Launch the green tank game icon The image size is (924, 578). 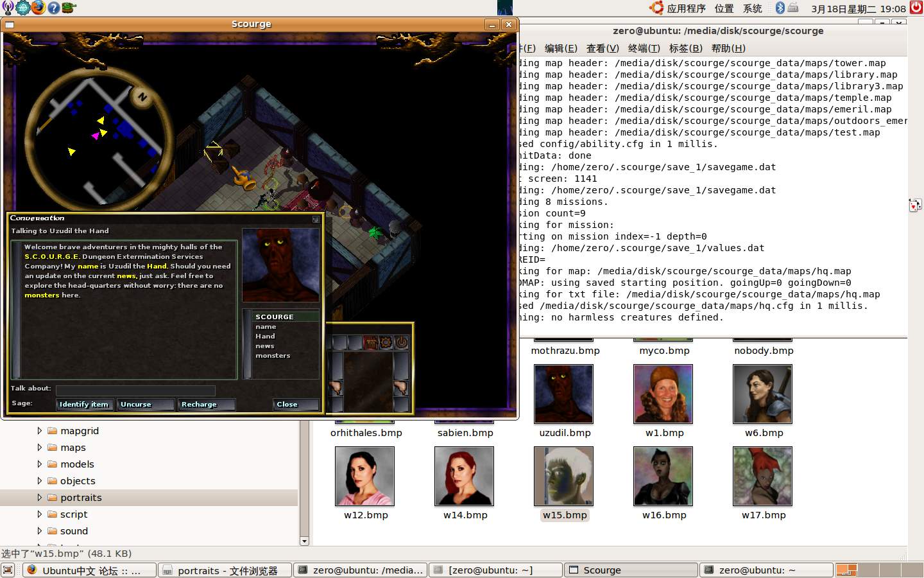click(69, 8)
